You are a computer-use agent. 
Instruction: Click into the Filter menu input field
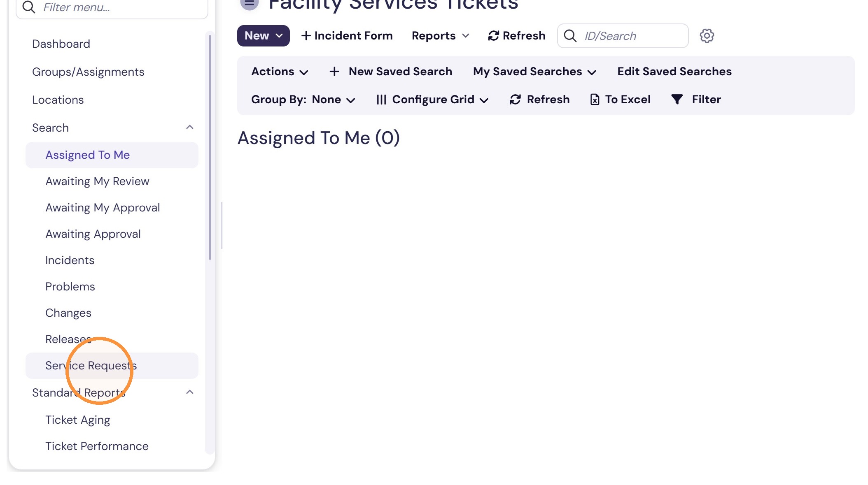(x=112, y=7)
